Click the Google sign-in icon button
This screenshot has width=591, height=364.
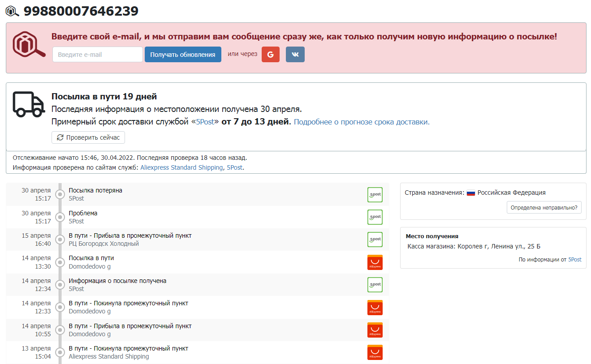coord(270,54)
